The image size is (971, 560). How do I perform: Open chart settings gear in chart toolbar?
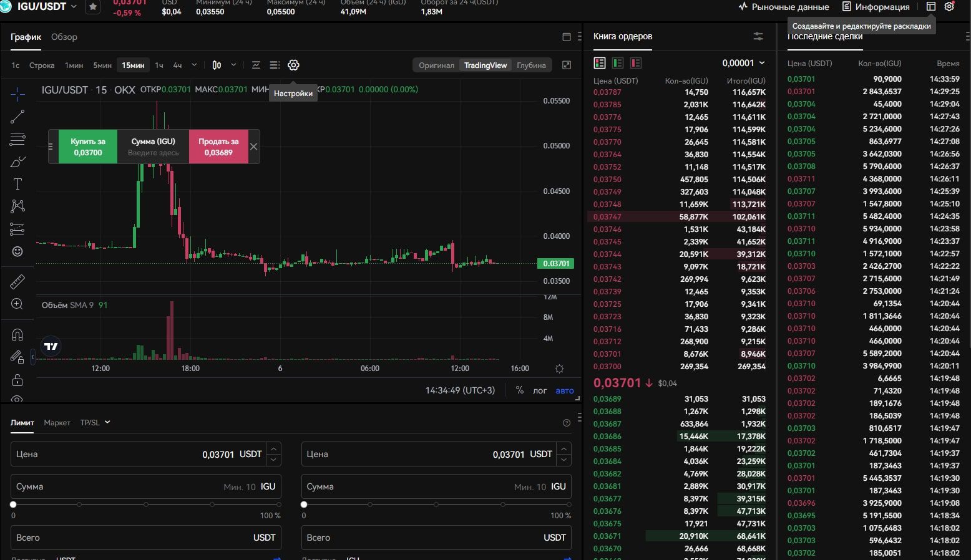(x=293, y=65)
